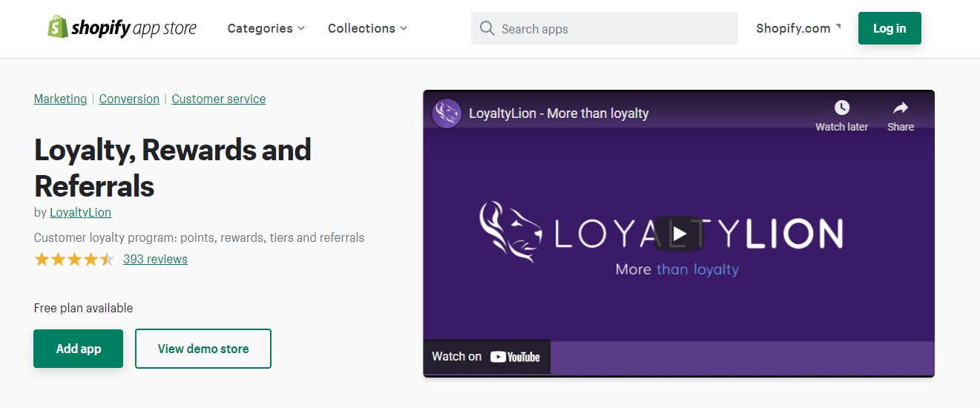Click the Share arrow icon on video
Screen dimensions: 980x408
900,108
